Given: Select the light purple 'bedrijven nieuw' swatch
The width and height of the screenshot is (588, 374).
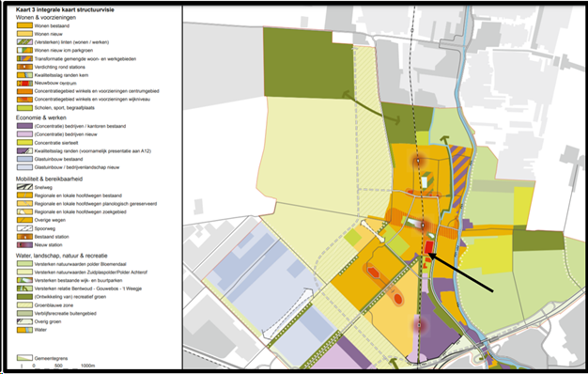Looking at the screenshot, I should 24,134.
